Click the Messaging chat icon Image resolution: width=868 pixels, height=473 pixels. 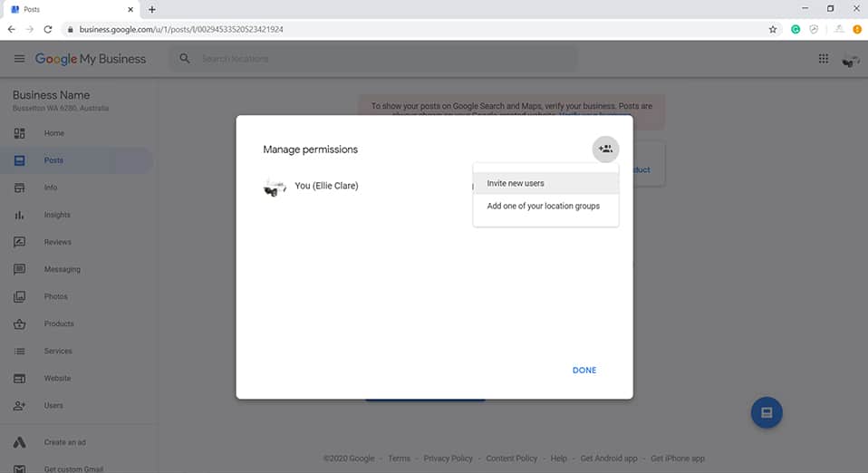click(19, 269)
